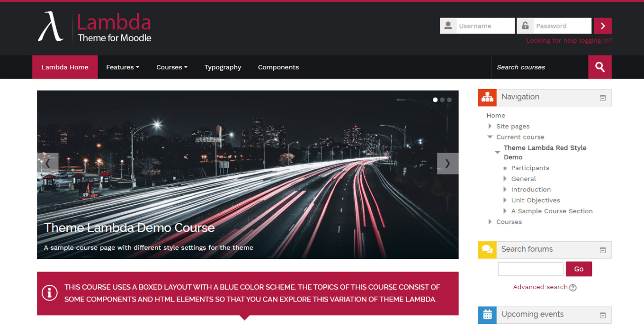Open the Features dropdown menu
Screen dimensions: 644x328
[122, 67]
